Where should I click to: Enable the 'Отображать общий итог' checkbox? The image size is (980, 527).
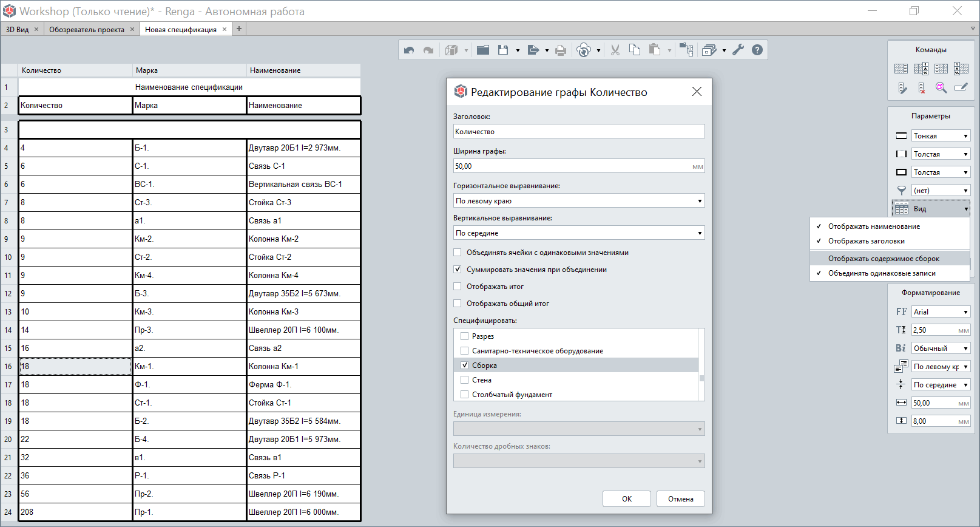click(458, 304)
